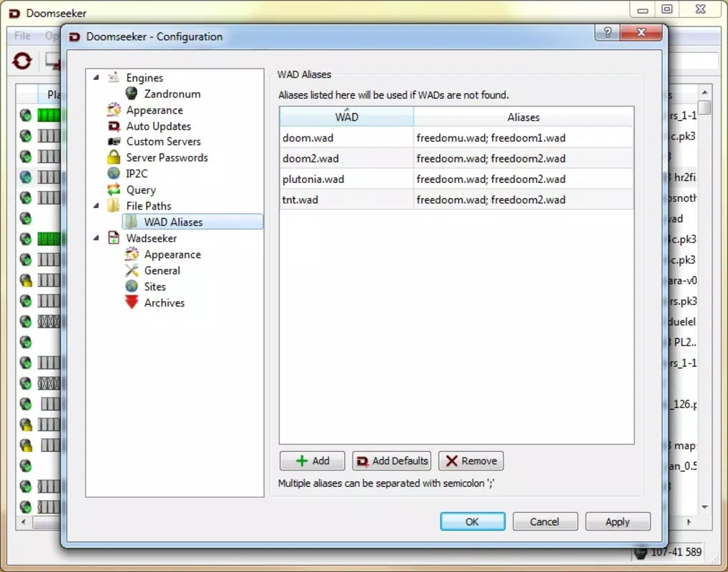The image size is (728, 572).
Task: Click the refresh icon in Doomseeker toolbar
Action: pos(22,61)
